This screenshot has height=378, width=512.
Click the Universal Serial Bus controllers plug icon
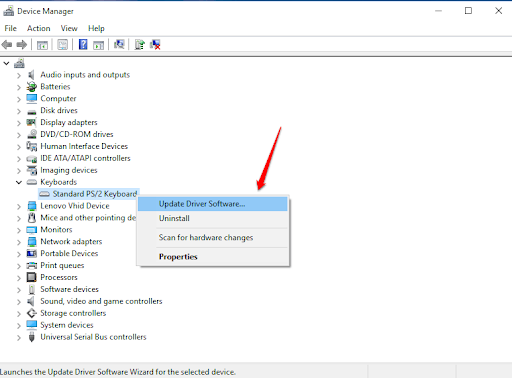coord(32,337)
